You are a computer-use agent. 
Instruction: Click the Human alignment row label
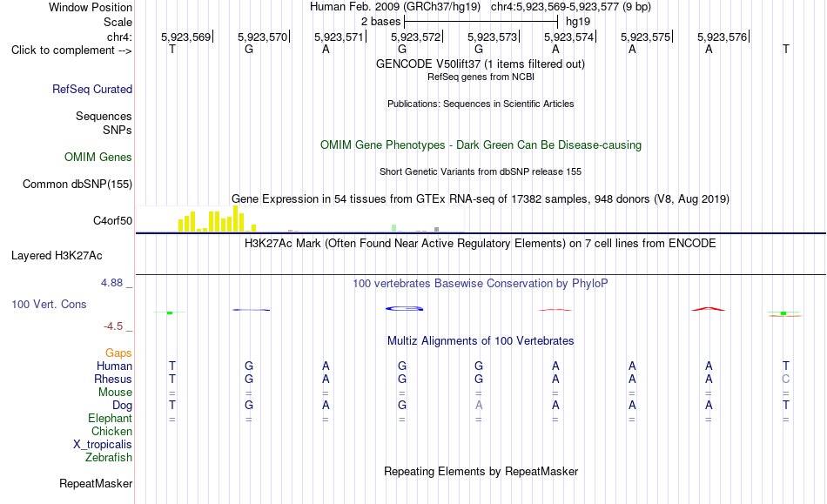click(x=114, y=366)
